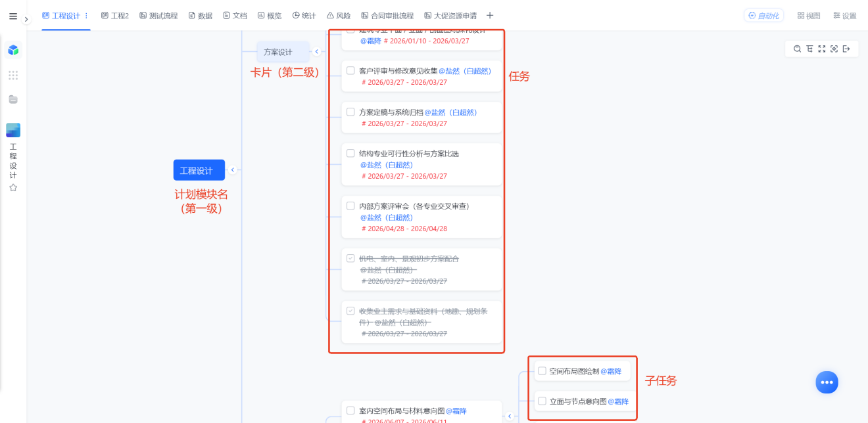
Task: Open the 测试流程 tab
Action: [x=158, y=16]
